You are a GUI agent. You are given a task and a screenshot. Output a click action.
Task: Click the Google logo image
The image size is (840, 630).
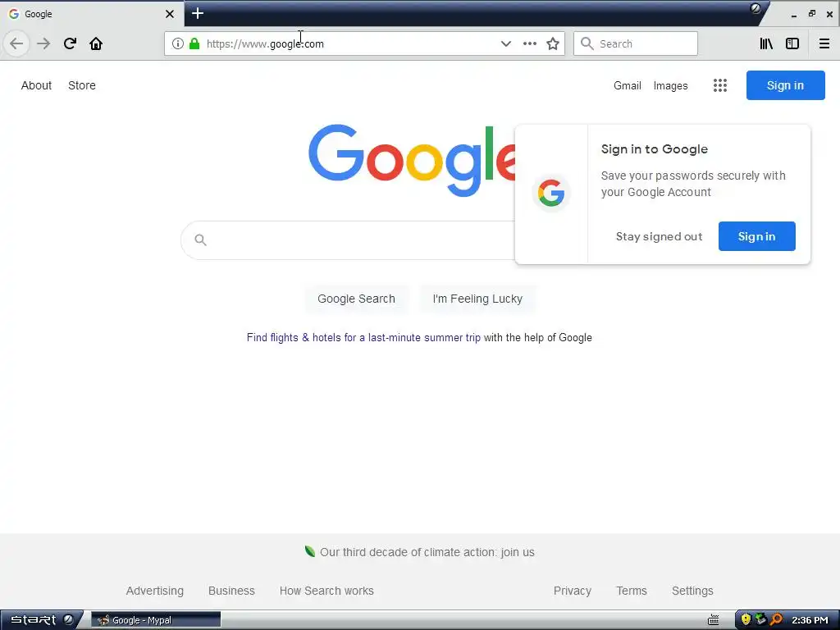click(412, 161)
